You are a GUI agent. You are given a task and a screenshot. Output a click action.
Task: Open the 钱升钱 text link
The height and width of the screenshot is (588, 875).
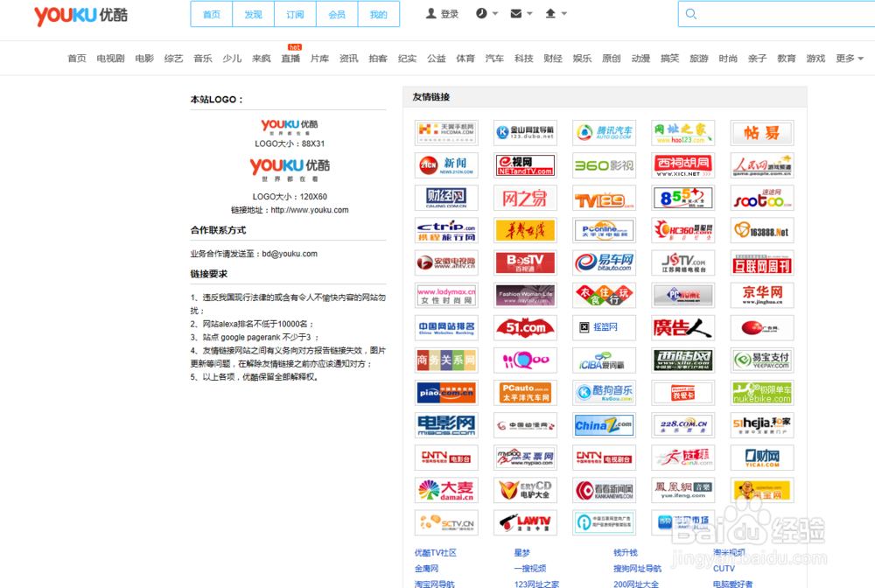click(x=626, y=552)
